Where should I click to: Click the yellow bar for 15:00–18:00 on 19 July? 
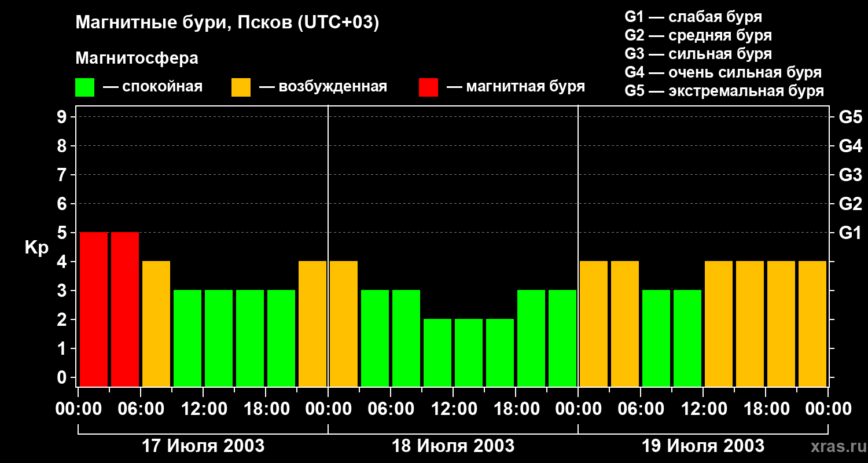[x=750, y=324]
